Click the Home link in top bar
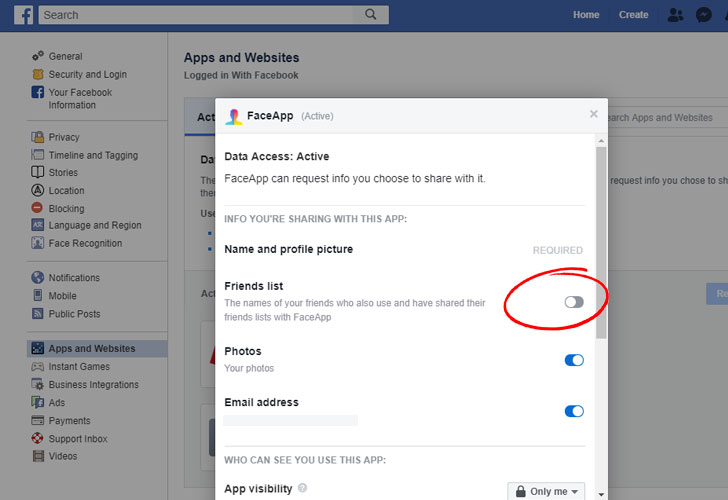The image size is (728, 500). point(586,15)
